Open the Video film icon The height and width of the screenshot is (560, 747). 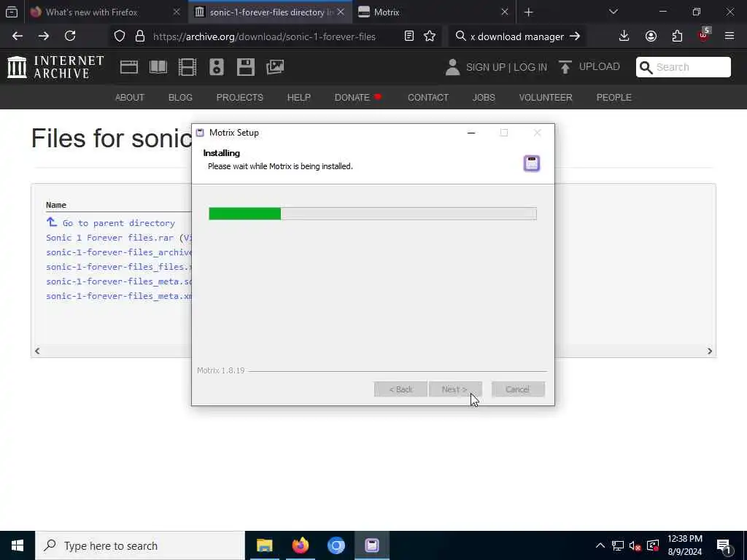coord(187,67)
